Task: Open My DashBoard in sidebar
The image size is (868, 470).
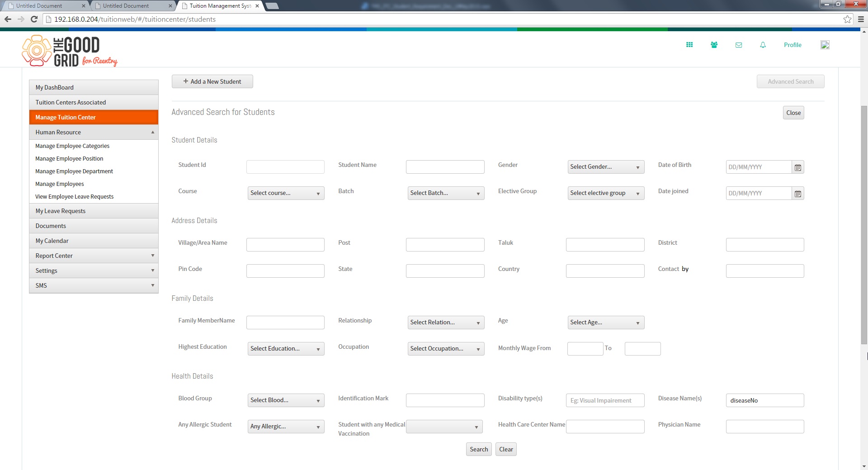Action: pos(94,87)
